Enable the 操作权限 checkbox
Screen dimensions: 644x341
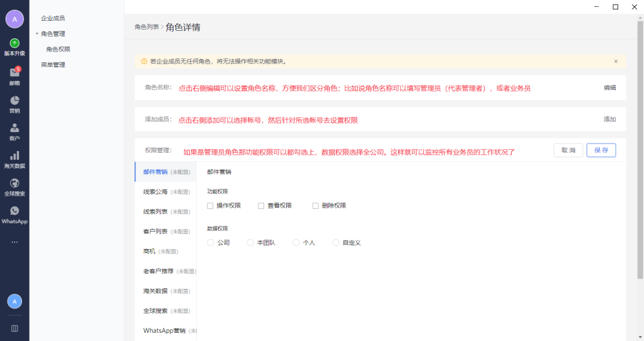(x=210, y=206)
